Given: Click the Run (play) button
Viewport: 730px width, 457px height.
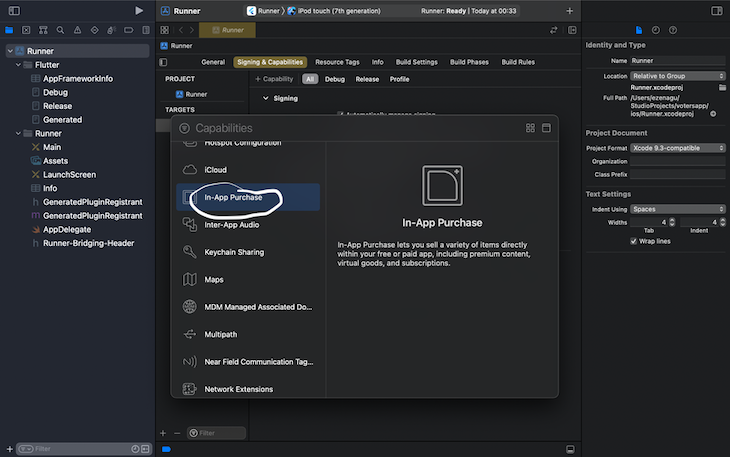Looking at the screenshot, I should (139, 10).
